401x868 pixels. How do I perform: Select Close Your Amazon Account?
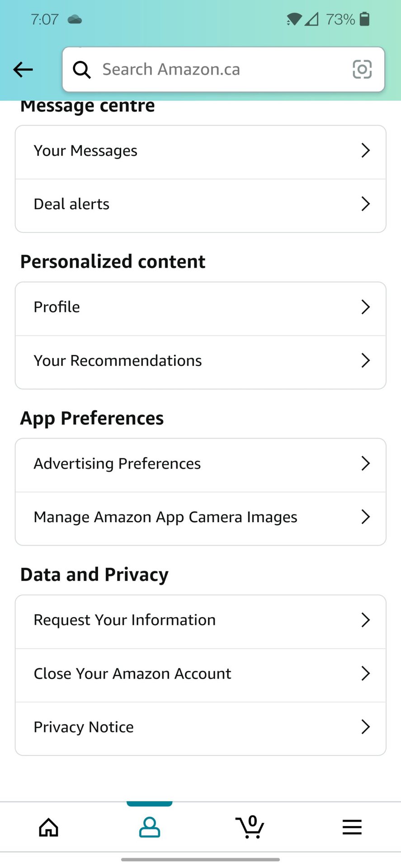coord(200,674)
